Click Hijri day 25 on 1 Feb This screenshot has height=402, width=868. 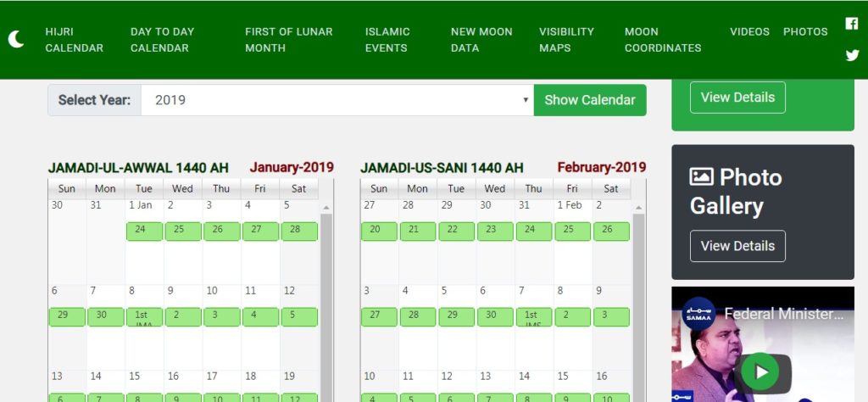coord(573,232)
